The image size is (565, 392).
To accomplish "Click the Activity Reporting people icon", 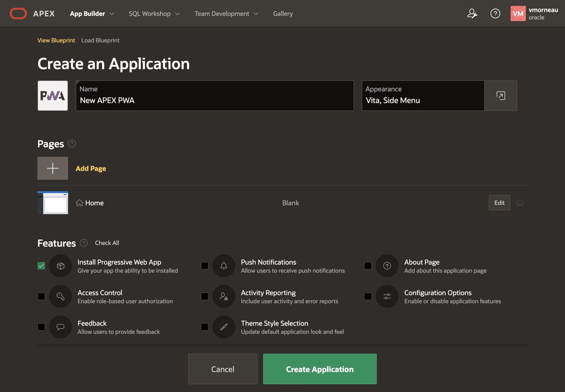I will coord(224,296).
